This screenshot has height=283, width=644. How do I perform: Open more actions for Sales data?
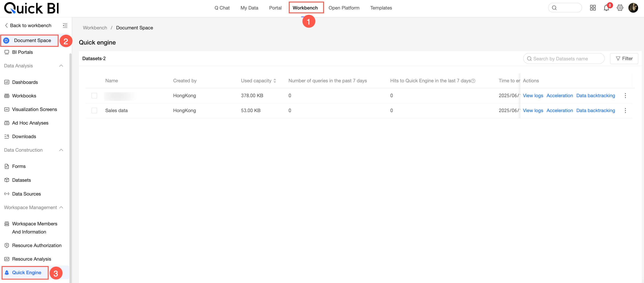(x=625, y=111)
